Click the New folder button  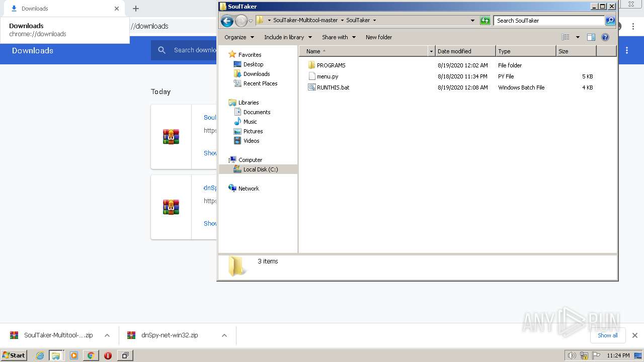(x=379, y=37)
